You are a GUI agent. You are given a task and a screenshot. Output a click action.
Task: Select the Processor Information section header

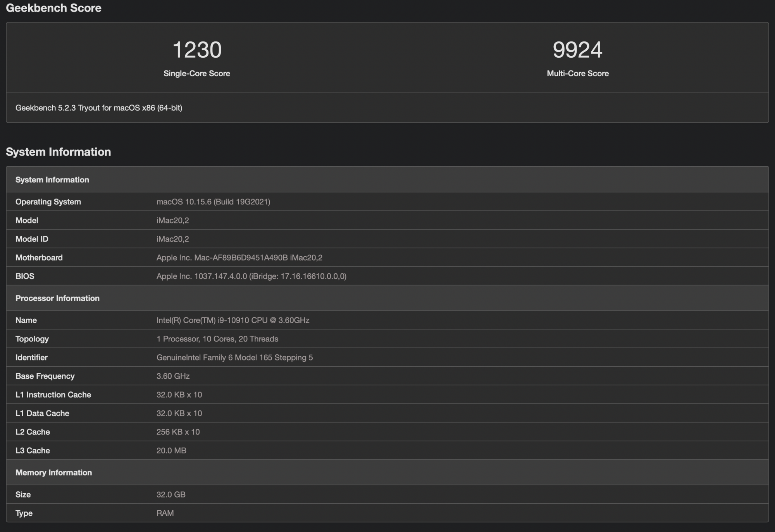coord(57,298)
